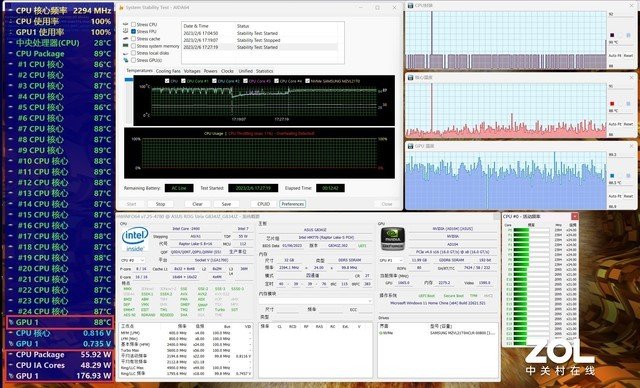Click the icon next to Stress FPU
Image resolution: width=640 pixels, height=388 pixels.
tap(126, 31)
